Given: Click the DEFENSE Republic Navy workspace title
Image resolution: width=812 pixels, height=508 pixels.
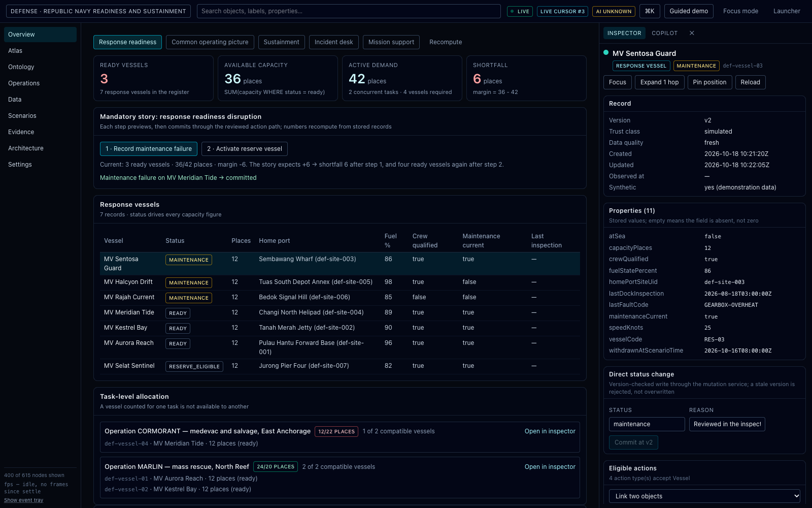Looking at the screenshot, I should point(98,11).
